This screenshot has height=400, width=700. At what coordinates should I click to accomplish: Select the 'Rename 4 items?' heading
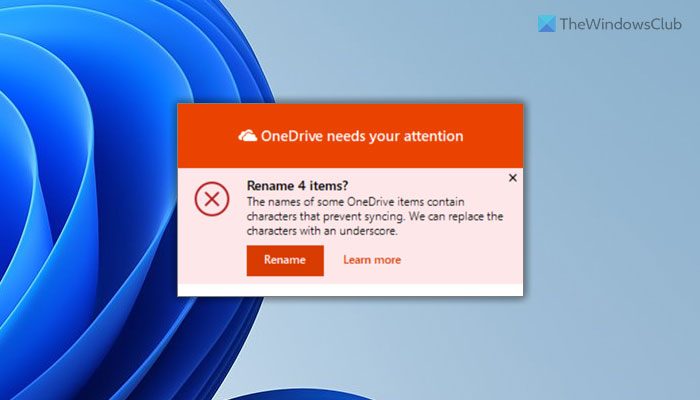(297, 185)
